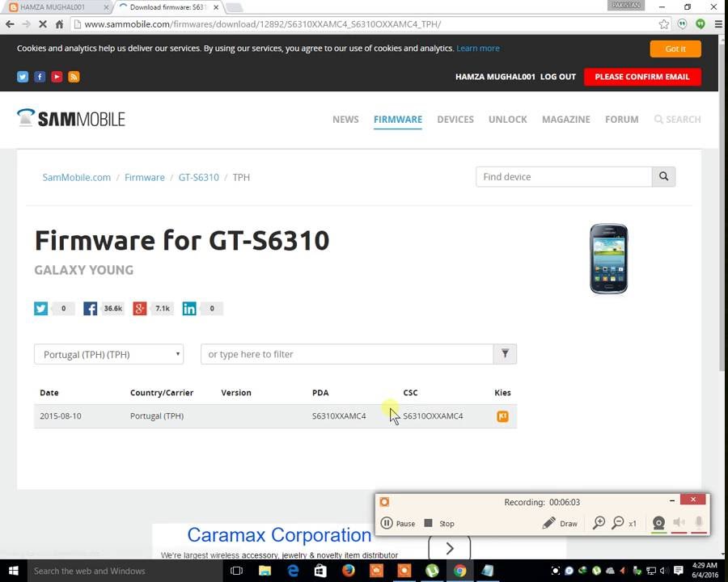
Task: Click SEARCH in the site navigation
Action: coord(677,120)
